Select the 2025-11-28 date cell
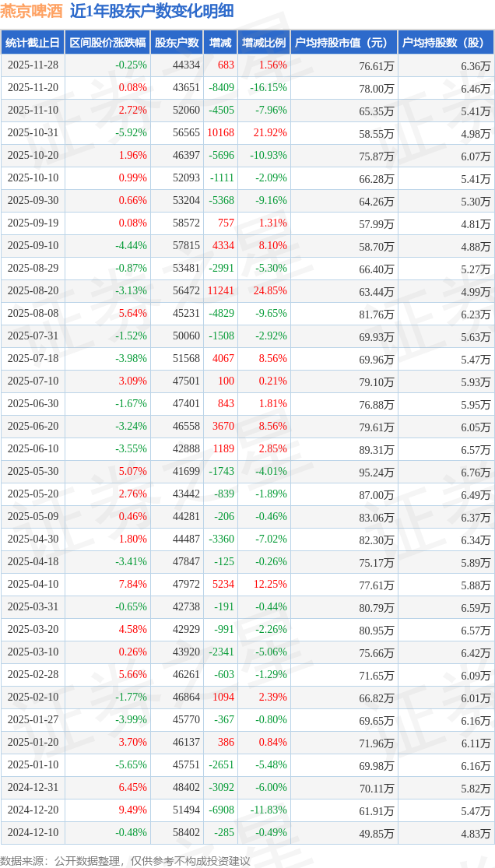Screen dimensions: 495x868 click(33, 65)
